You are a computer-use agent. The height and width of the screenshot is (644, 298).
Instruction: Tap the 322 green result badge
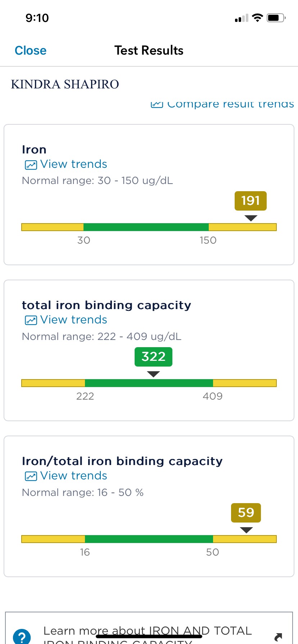point(153,357)
